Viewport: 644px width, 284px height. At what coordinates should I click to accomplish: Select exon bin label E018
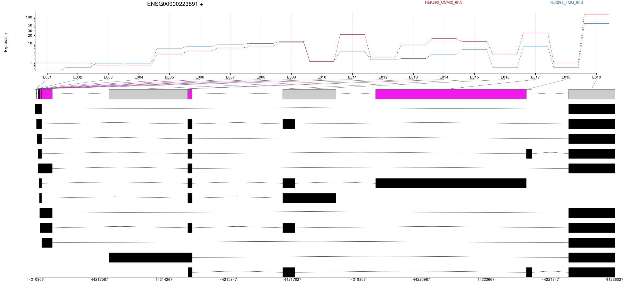click(566, 77)
